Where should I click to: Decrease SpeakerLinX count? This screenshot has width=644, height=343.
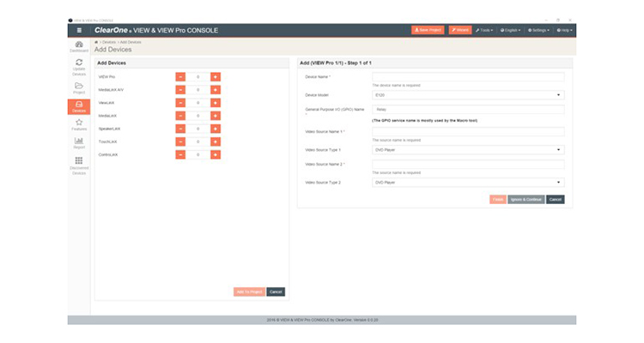(x=180, y=129)
